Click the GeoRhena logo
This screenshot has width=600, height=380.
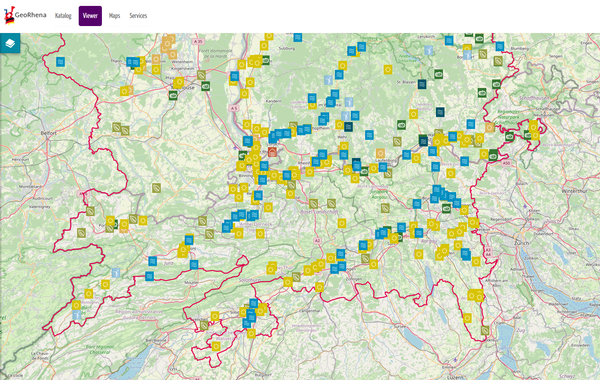tap(25, 16)
